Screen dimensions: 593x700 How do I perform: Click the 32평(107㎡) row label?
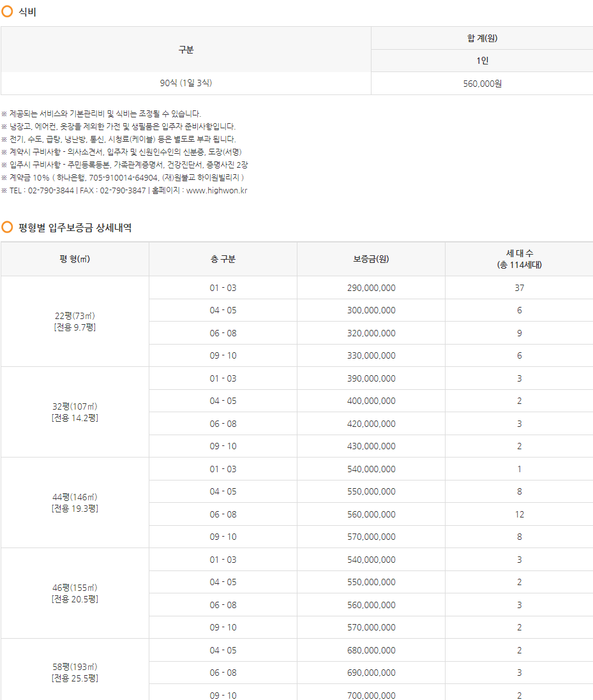74,412
